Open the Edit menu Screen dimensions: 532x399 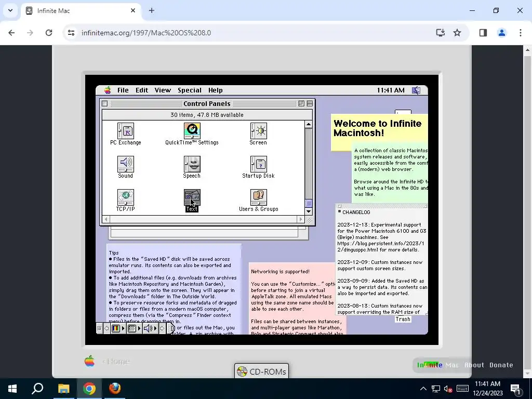142,90
